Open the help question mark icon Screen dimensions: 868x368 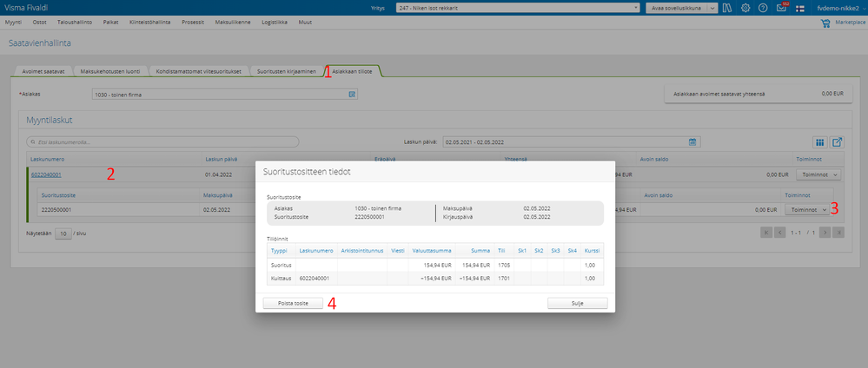click(763, 8)
